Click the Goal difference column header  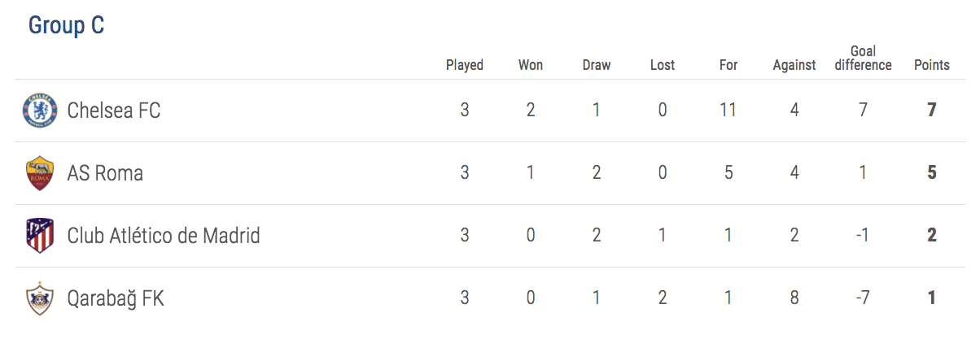tap(863, 58)
